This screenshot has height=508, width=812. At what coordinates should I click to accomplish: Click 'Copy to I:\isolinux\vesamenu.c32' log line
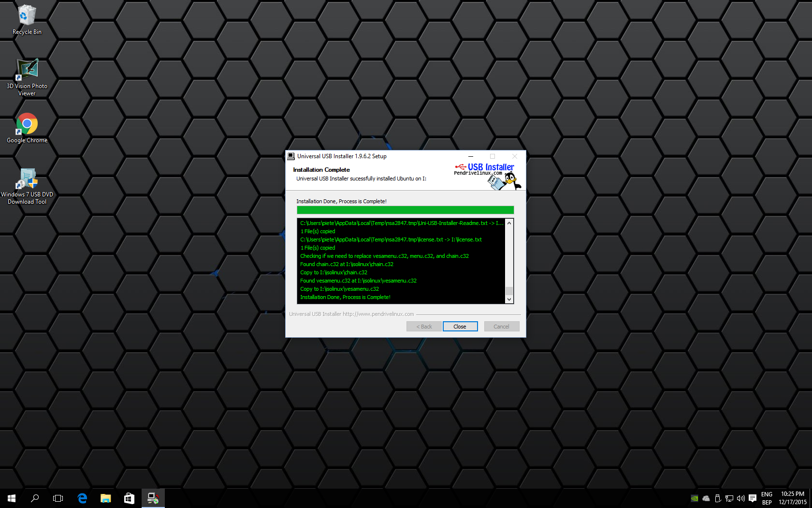coord(339,289)
